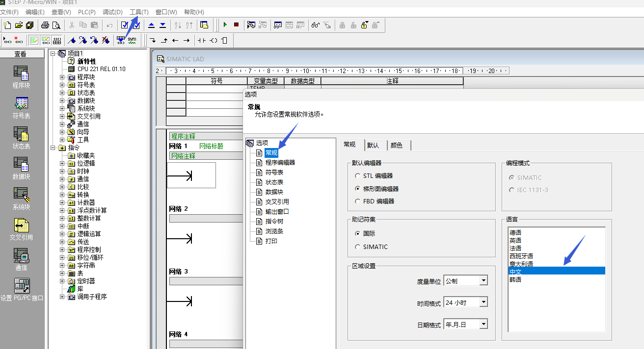Click the New project toolbar icon
The height and width of the screenshot is (349, 644).
[x=7, y=25]
